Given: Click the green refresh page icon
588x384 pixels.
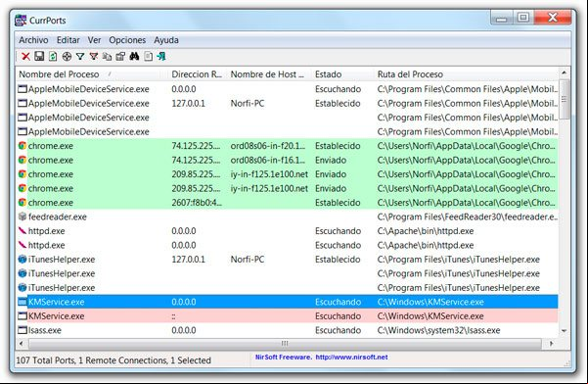Looking at the screenshot, I should [53, 56].
